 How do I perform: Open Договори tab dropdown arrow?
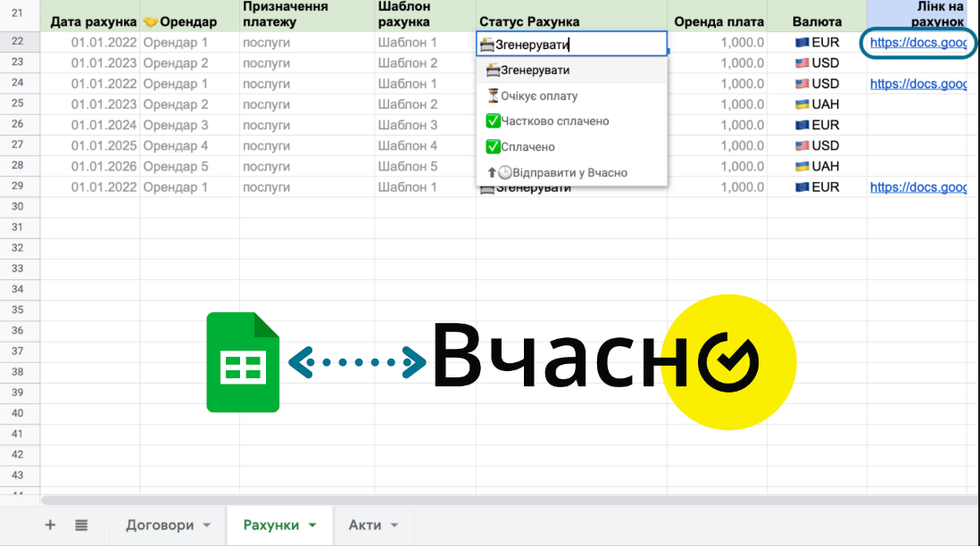[207, 525]
